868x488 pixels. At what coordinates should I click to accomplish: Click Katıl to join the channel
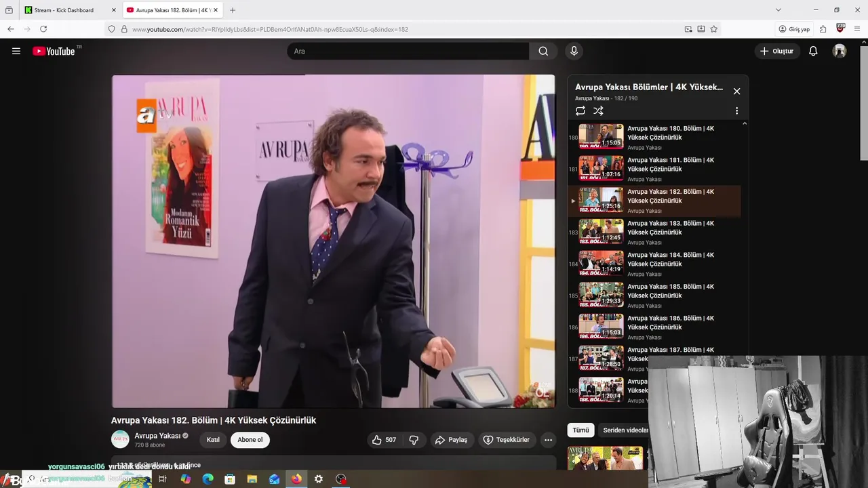click(x=213, y=440)
